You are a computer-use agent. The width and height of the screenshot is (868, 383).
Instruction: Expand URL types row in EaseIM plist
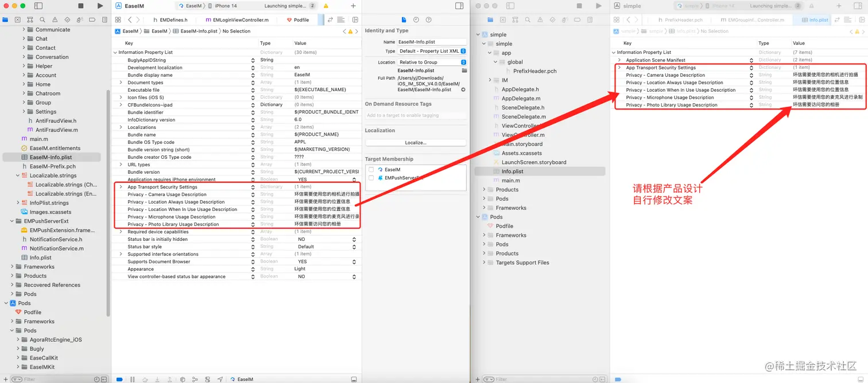[121, 165]
